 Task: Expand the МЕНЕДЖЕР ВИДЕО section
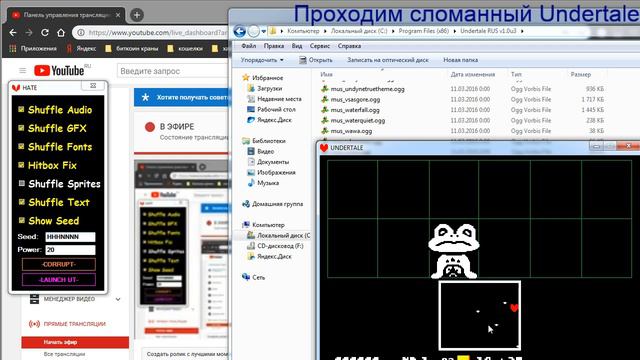pyautogui.click(x=118, y=299)
